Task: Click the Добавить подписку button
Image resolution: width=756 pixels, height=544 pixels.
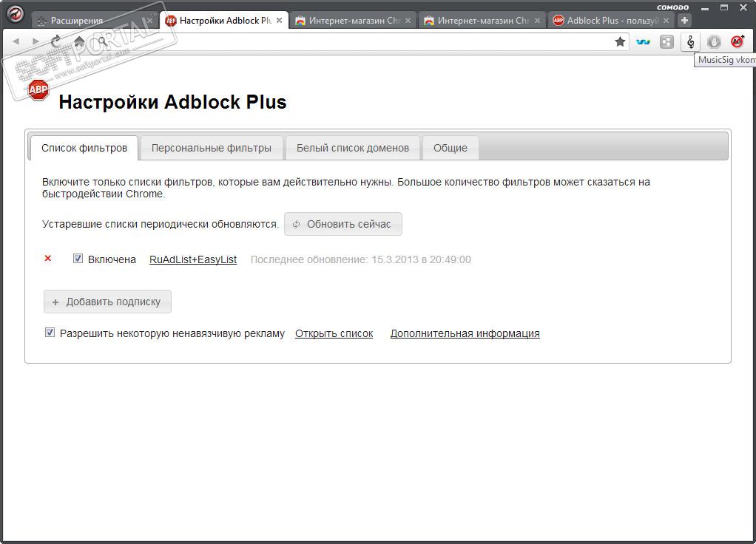Action: point(107,302)
